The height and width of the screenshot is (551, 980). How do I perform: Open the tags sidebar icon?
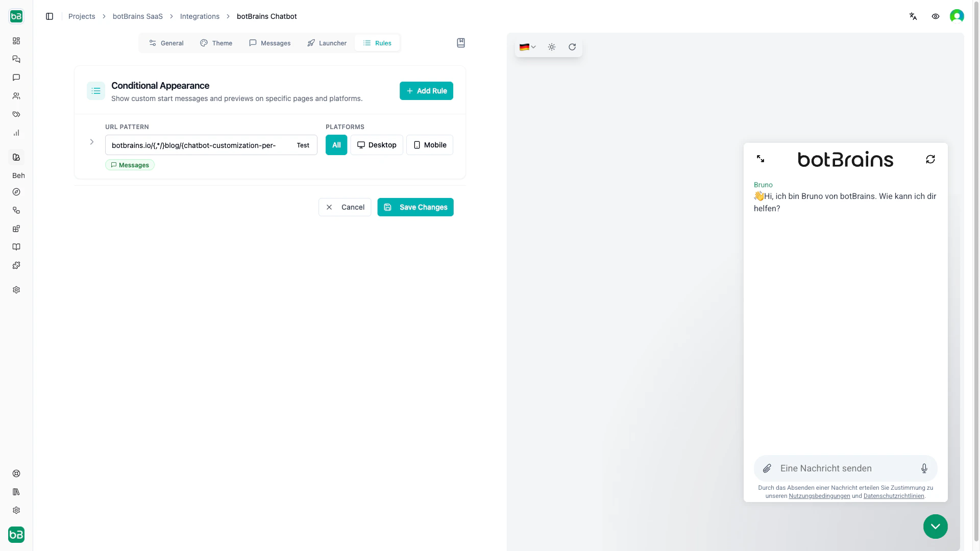16,114
